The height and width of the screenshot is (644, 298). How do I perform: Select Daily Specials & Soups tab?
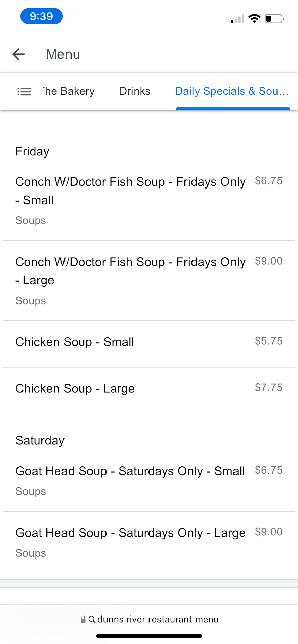pos(232,91)
